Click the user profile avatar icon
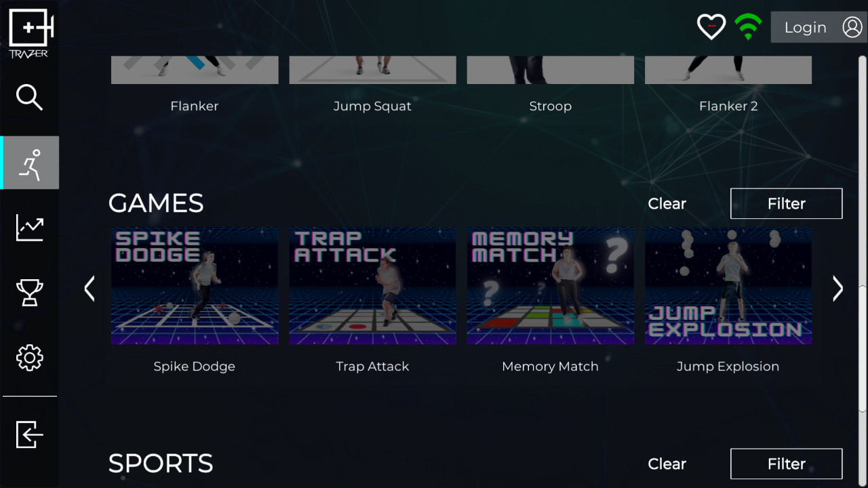This screenshot has width=868, height=488. click(x=852, y=27)
